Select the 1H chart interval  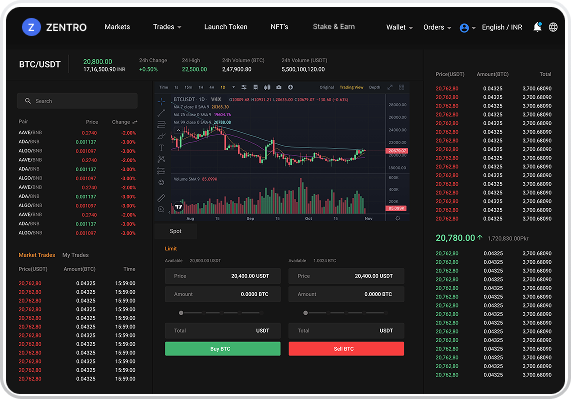tap(201, 87)
